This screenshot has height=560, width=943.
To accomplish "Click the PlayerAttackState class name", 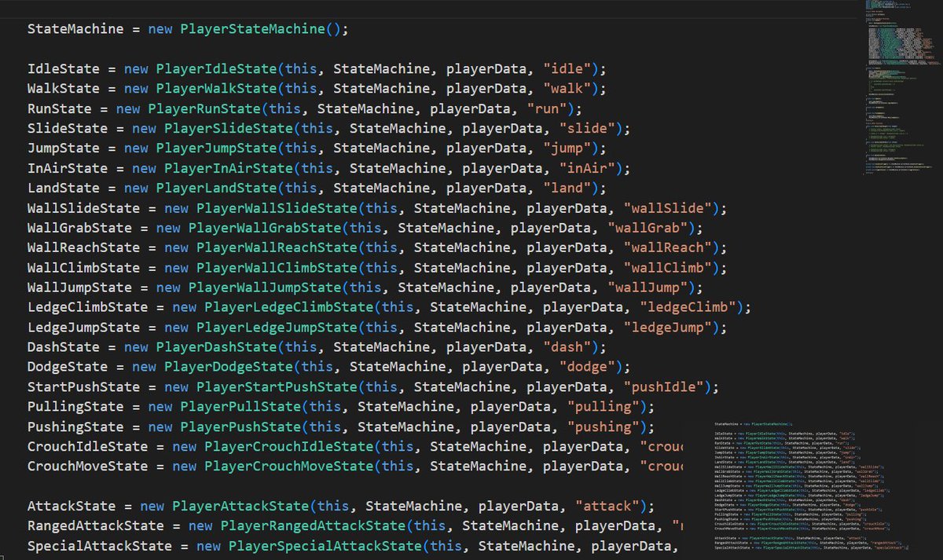I will (x=240, y=506).
